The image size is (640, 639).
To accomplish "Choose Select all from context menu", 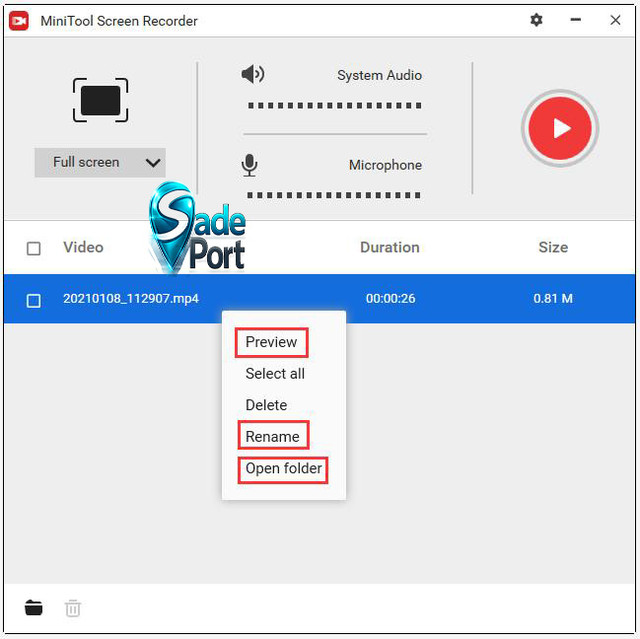I will coord(275,374).
